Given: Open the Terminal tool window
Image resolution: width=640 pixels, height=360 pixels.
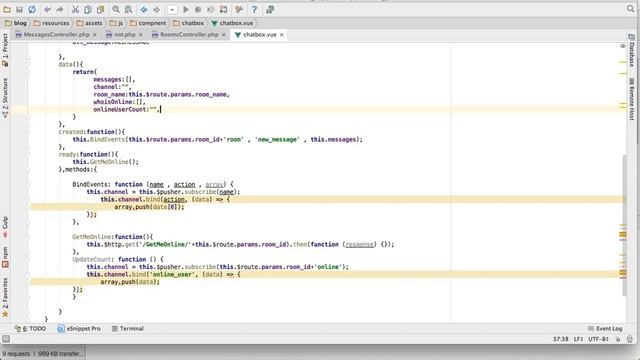Looking at the screenshot, I should click(128, 329).
